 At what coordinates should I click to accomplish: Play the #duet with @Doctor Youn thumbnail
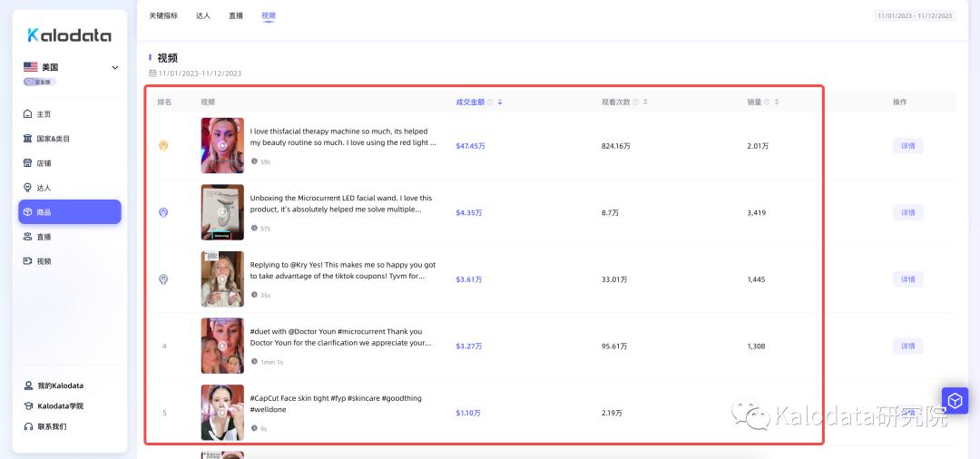[x=222, y=346]
